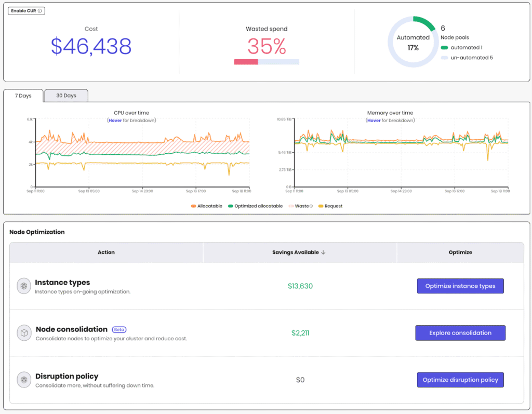
Task: Click the un-automated legend marker
Action: 444,58
